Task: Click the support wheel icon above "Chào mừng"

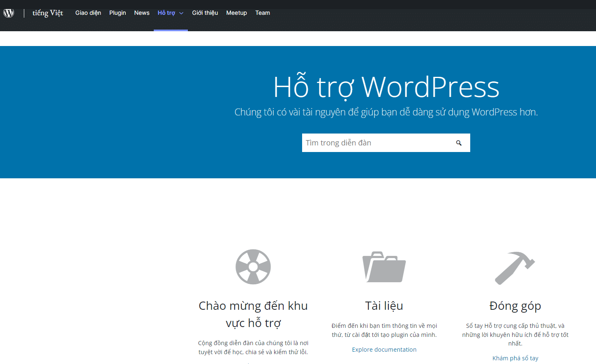Action: 253,267
